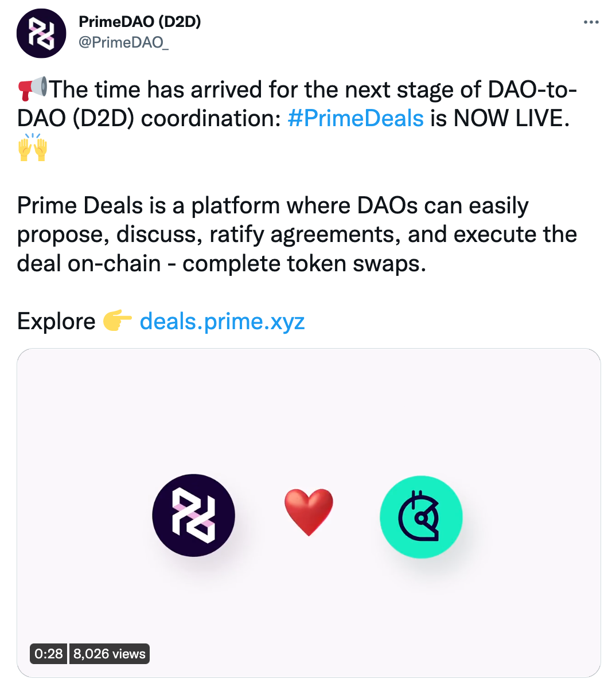Click the 0:28 video duration badge
616x679 pixels.
[49, 654]
